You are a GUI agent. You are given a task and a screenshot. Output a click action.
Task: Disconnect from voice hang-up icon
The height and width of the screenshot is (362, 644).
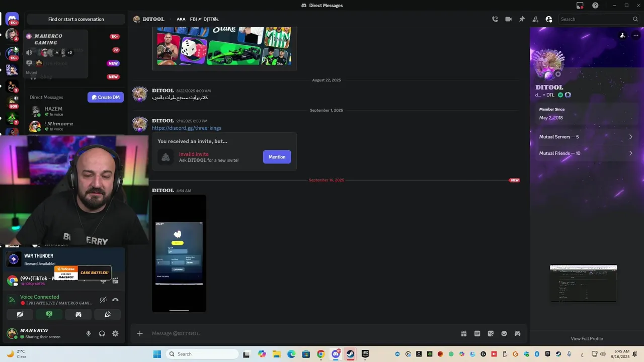(x=115, y=300)
